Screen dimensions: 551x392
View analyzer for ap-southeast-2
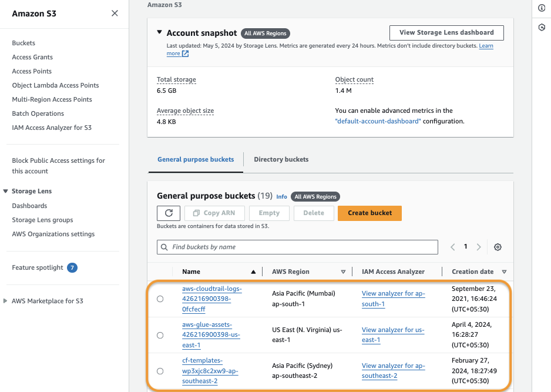pyautogui.click(x=393, y=371)
